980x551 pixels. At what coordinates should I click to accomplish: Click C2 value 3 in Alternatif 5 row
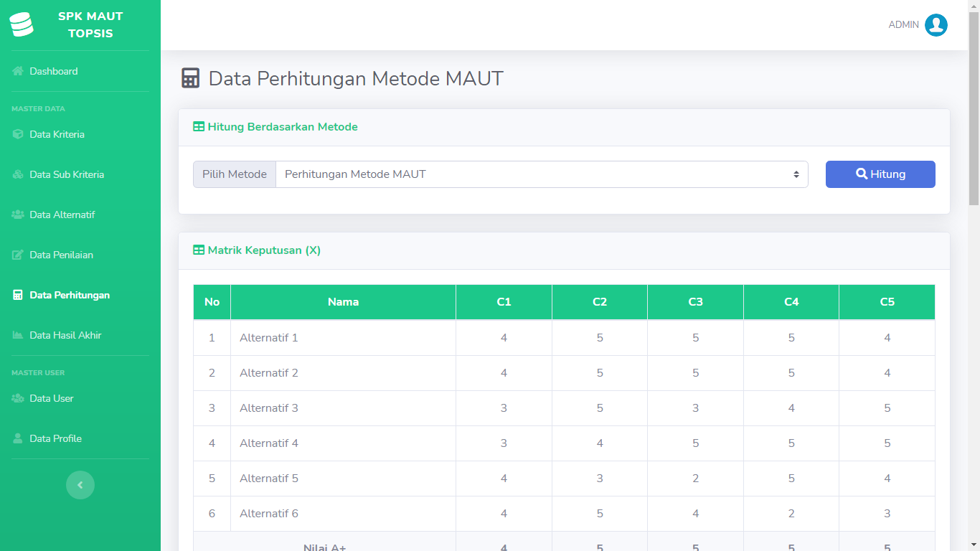click(x=600, y=479)
